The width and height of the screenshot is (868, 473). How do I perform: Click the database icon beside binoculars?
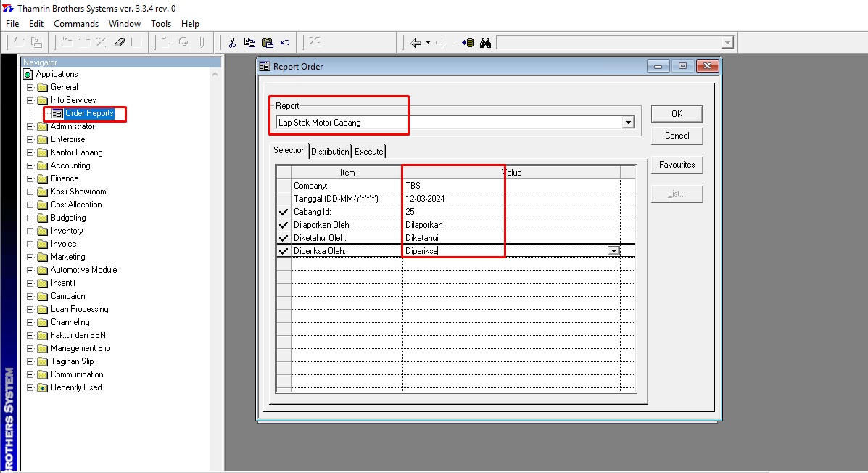click(x=468, y=43)
